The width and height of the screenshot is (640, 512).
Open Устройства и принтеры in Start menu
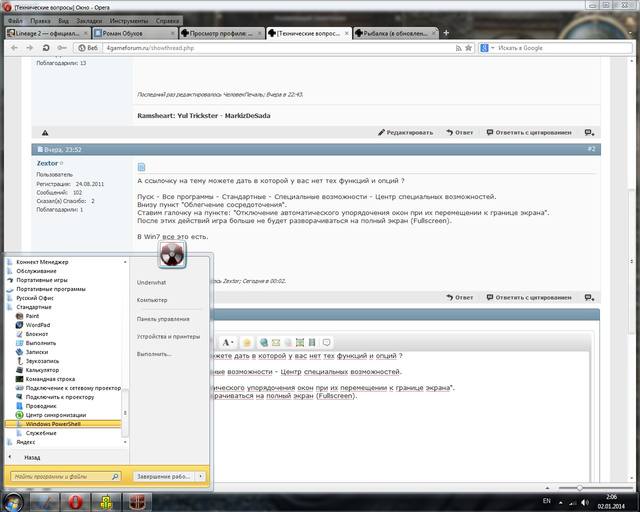[x=168, y=337]
